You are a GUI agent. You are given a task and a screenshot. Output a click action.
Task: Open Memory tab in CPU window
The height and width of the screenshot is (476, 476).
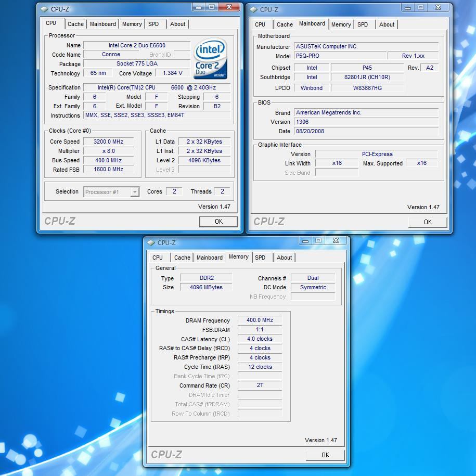132,24
